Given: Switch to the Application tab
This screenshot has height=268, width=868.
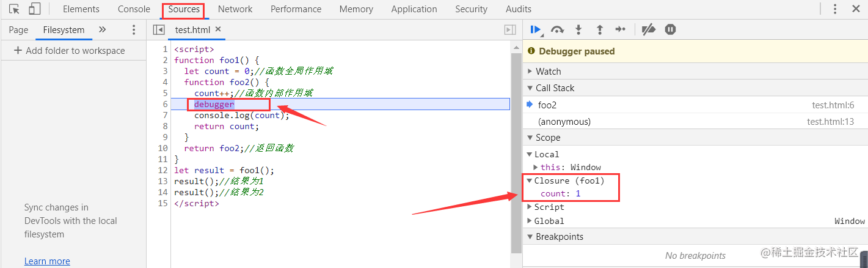Looking at the screenshot, I should [x=414, y=9].
